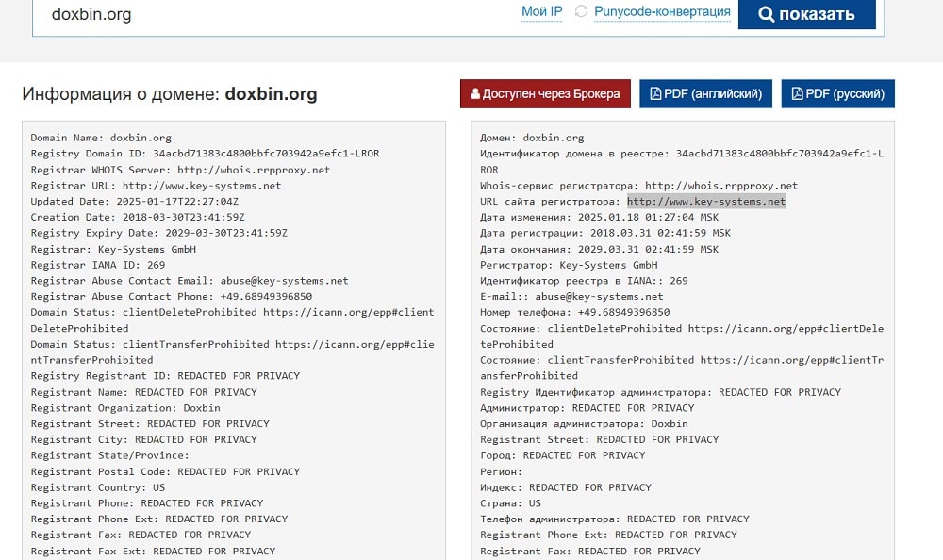This screenshot has height=560, width=943.
Task: Click Идентификатор реестра в IANA:: 269
Action: [584, 281]
